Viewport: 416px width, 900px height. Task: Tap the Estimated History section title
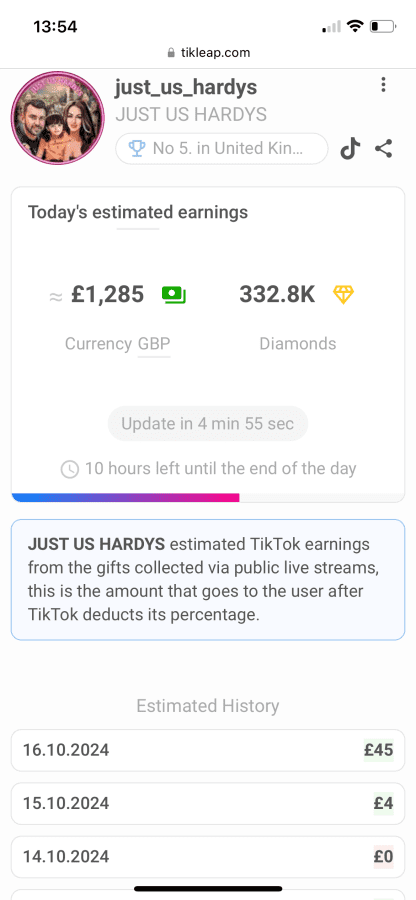pos(208,706)
